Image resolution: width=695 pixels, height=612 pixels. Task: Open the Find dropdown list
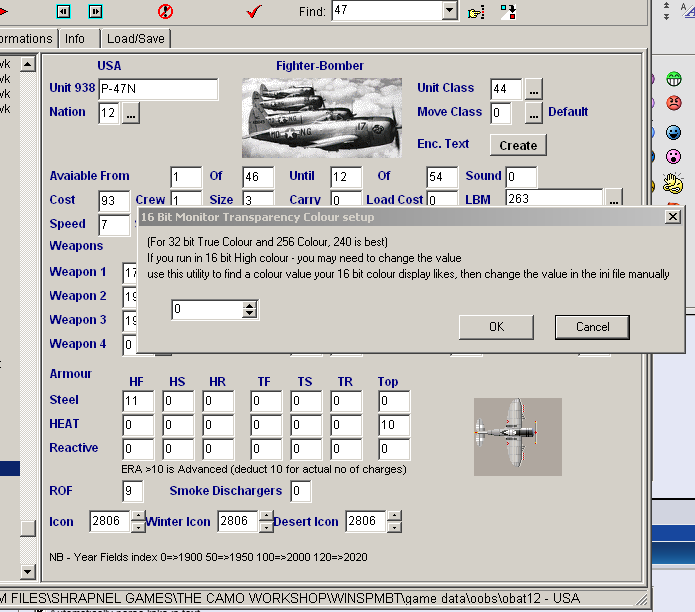pos(449,11)
